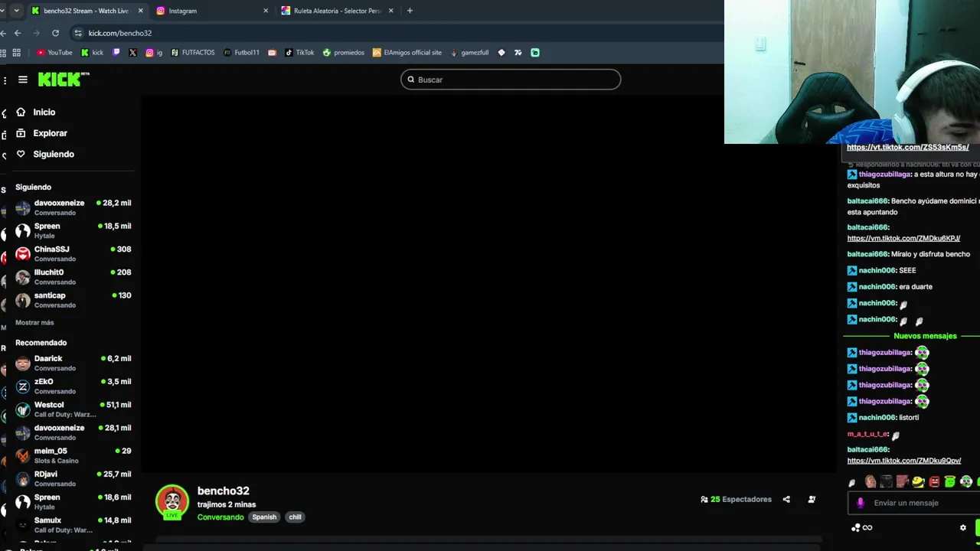Open the vt.tiktok.com ZS53sKm5s link
The width and height of the screenshot is (980, 551).
(x=907, y=147)
